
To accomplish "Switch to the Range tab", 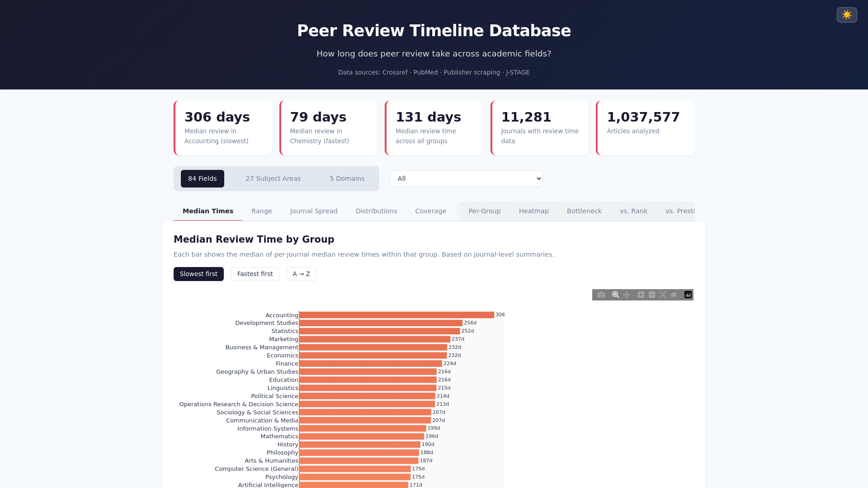I will 262,211.
